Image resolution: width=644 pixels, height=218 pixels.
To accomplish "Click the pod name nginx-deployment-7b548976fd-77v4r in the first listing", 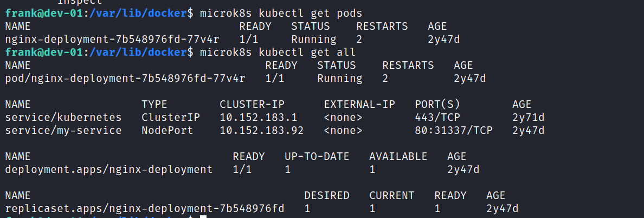I will coord(112,40).
